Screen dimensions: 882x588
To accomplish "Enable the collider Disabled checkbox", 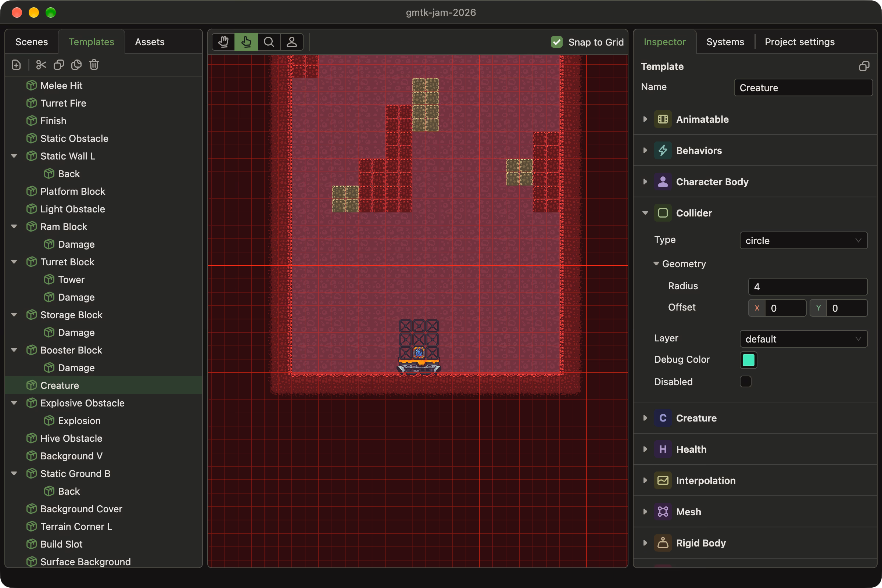I will 746,382.
